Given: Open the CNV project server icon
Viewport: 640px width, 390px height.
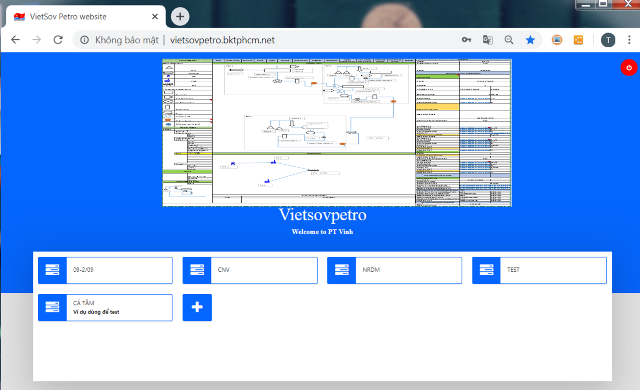Looking at the screenshot, I should click(x=197, y=270).
